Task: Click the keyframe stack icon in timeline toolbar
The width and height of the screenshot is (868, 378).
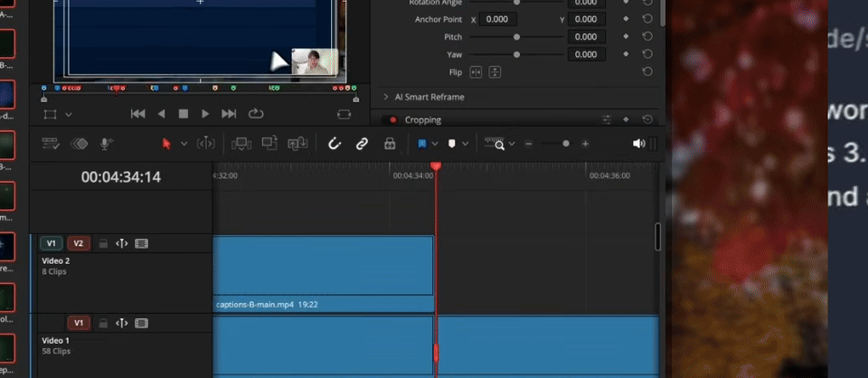Action: 80,144
